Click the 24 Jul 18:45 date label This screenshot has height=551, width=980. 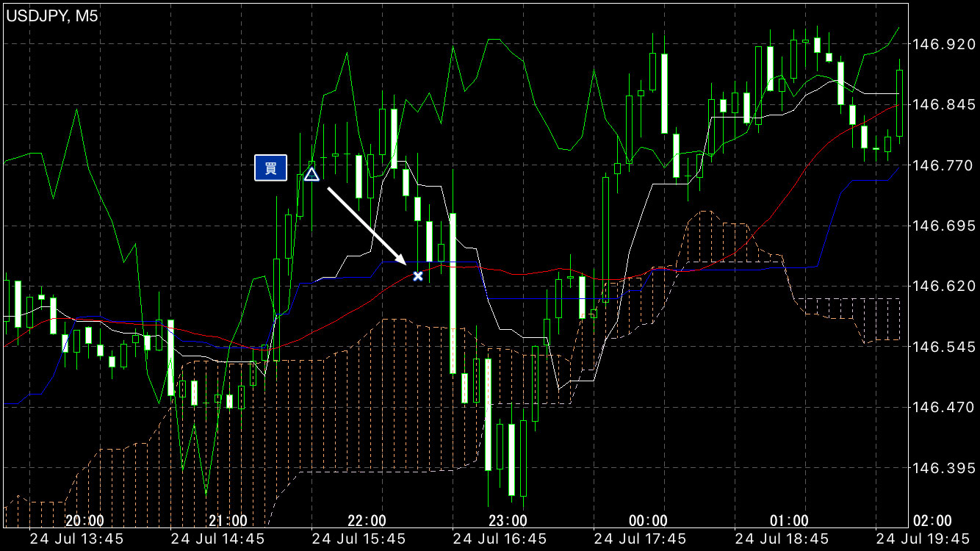(x=782, y=539)
